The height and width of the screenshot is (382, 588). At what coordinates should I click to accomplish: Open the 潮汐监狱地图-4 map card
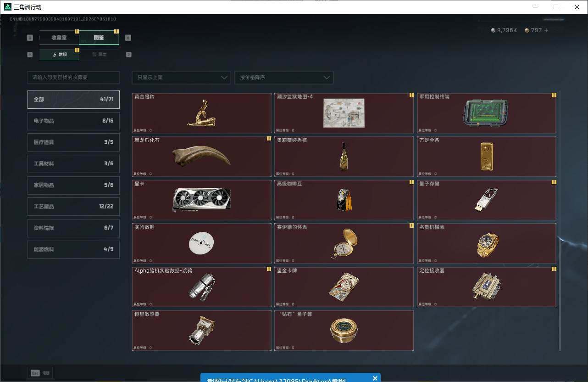pos(344,113)
